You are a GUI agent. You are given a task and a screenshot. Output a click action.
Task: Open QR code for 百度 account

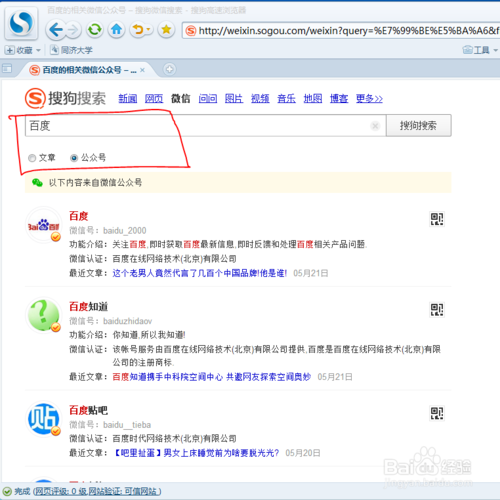point(437,219)
